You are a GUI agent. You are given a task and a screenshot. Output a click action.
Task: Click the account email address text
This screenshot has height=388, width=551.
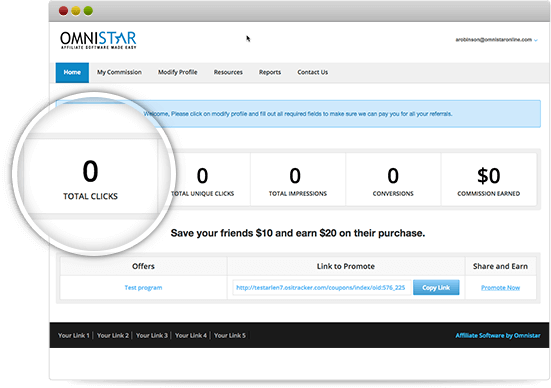494,40
